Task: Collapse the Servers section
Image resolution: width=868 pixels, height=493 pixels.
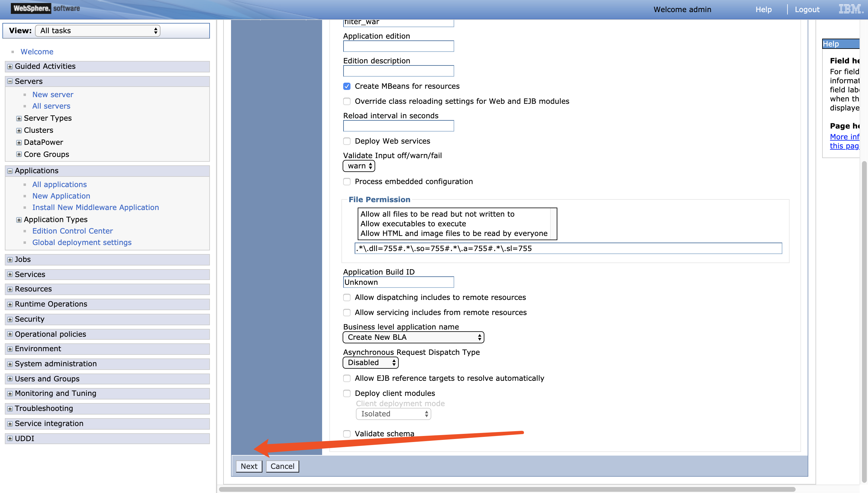Action: click(10, 81)
